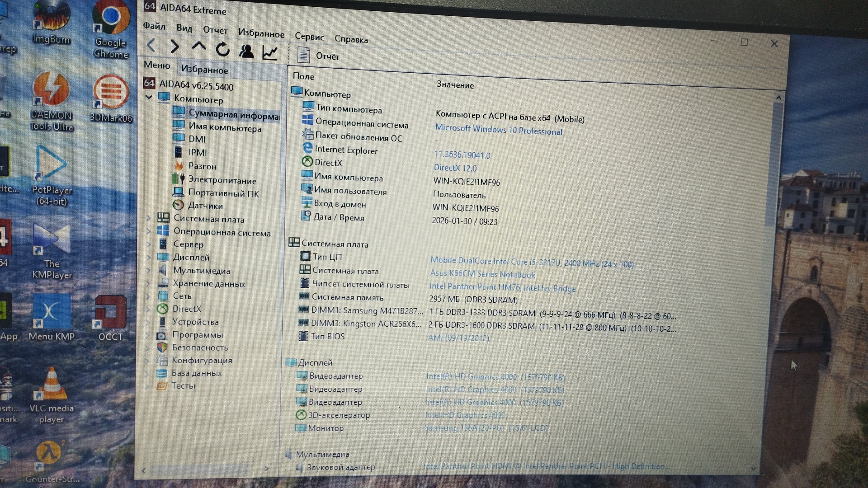Select Датчики in the sidebar tree
The image size is (868, 488).
coord(205,206)
